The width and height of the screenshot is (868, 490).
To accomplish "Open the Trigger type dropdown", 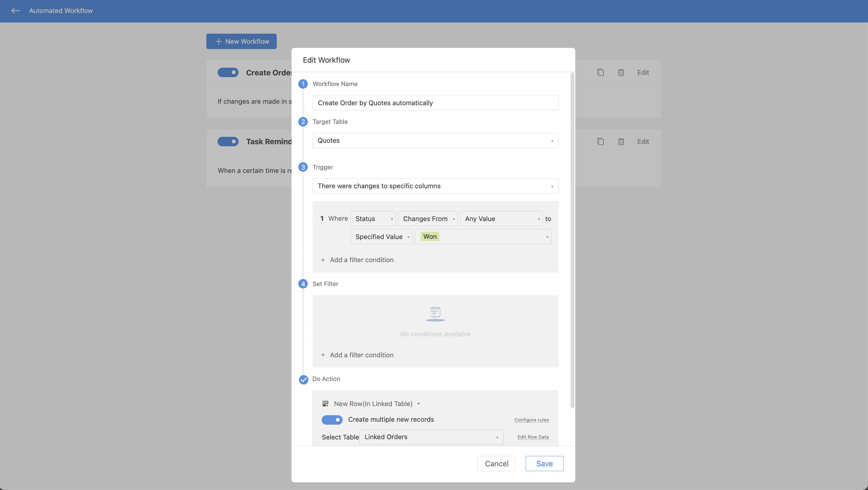I will click(435, 186).
